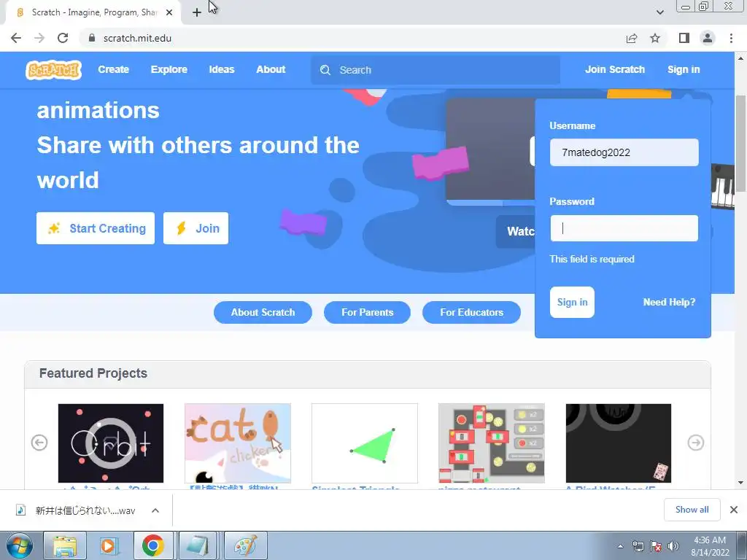The image size is (747, 560).
Task: Open the About nav link
Action: [271, 69]
